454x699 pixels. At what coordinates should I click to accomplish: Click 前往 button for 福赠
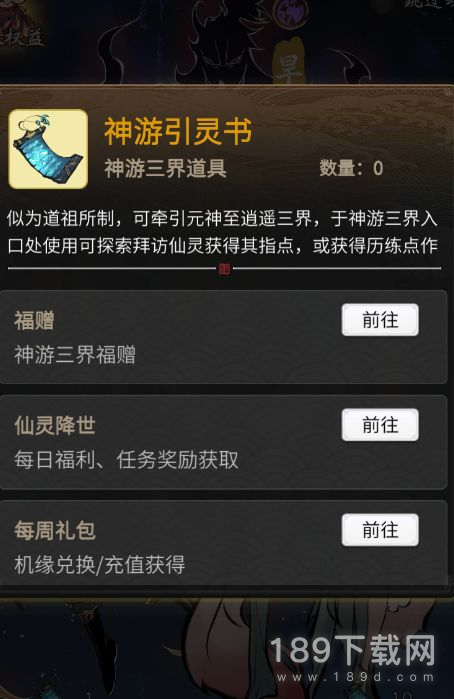point(380,320)
